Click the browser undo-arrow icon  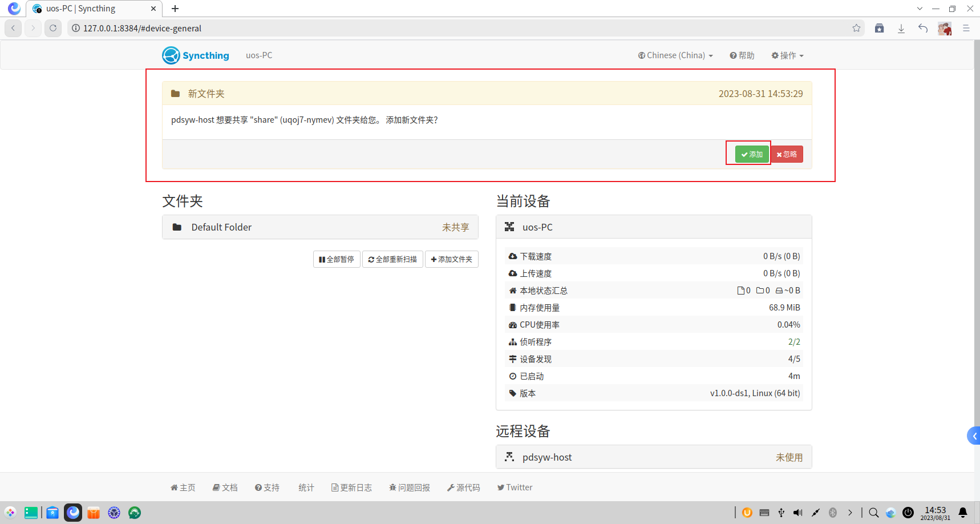pos(923,28)
